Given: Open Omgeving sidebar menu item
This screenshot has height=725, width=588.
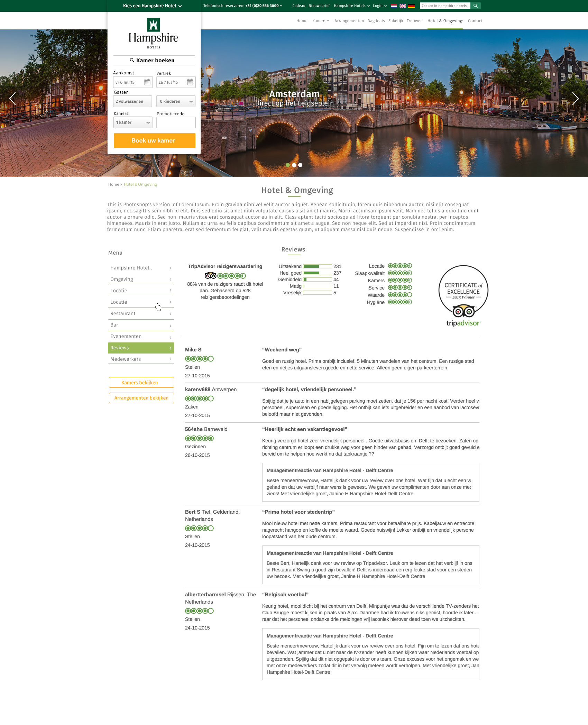Looking at the screenshot, I should pyautogui.click(x=141, y=279).
